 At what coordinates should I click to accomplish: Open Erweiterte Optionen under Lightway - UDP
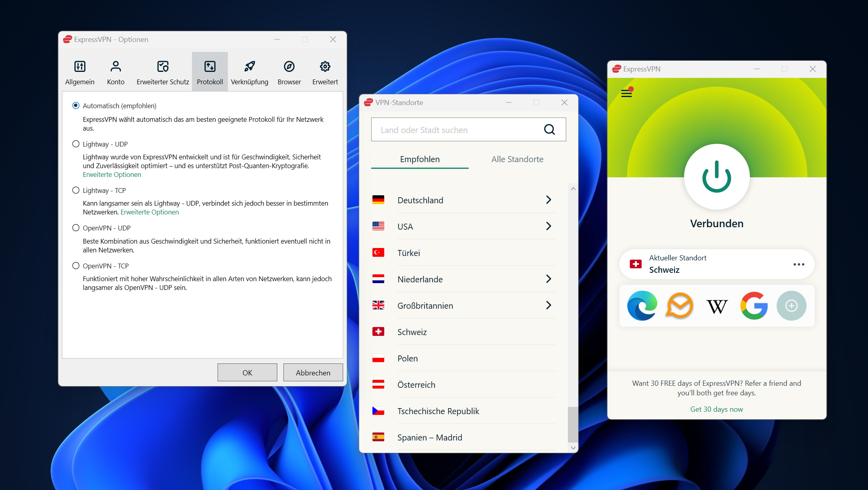112,175
